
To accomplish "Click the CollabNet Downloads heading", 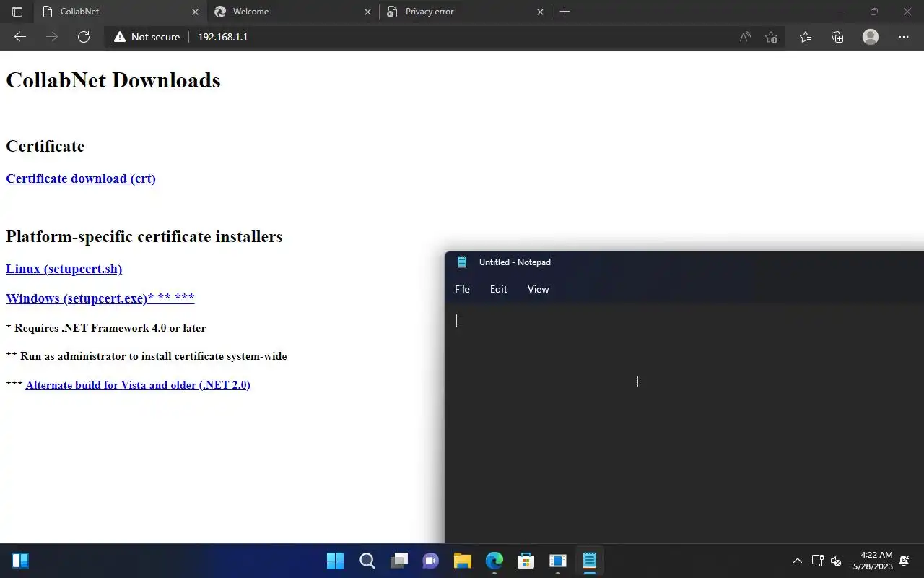I will coord(113,80).
